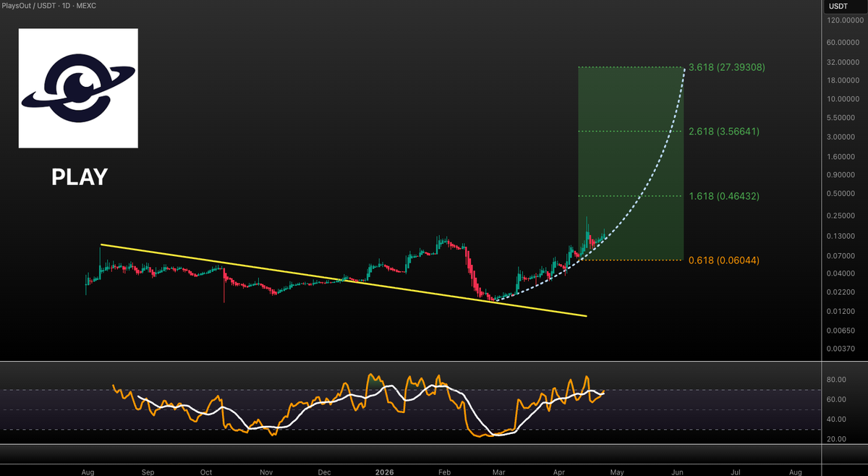Click the bold PLAY text caption

point(78,177)
